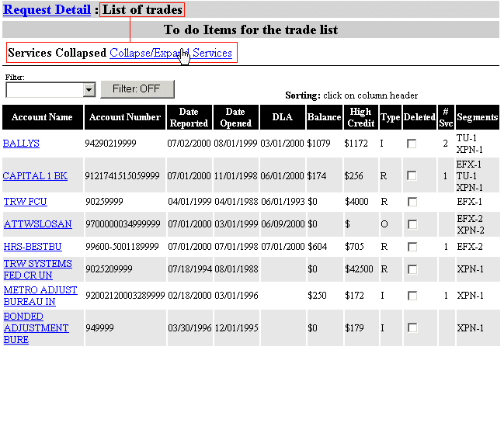Sort by High Credit column header
This screenshot has height=440, width=504.
point(361,117)
